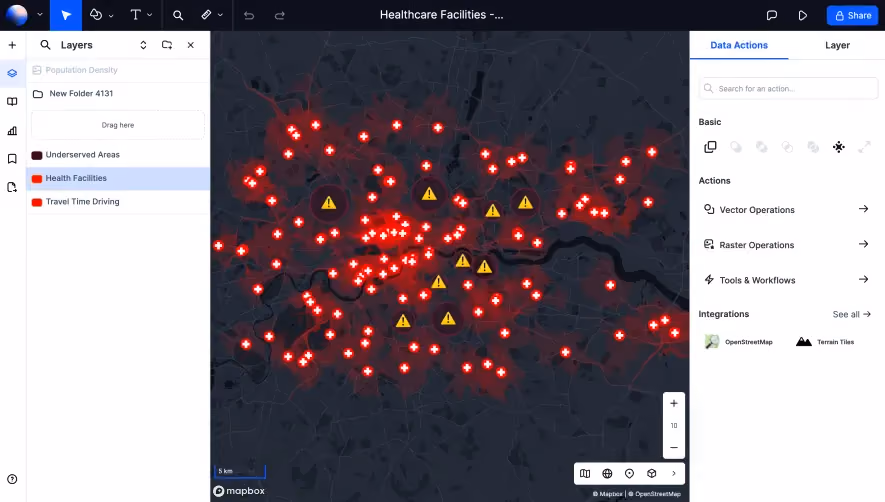This screenshot has height=502, width=885.
Task: Switch to the Layer tab
Action: click(837, 45)
